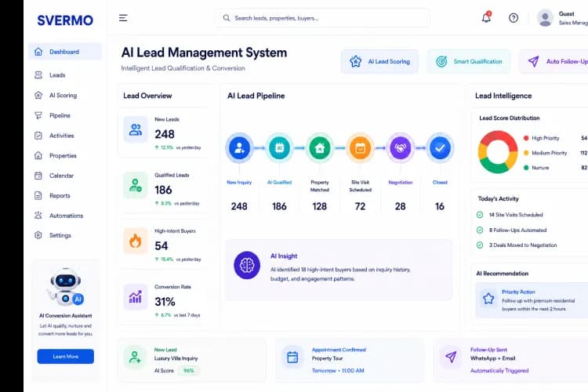The width and height of the screenshot is (588, 392).
Task: Open Reports in the sidebar
Action: coord(65,195)
